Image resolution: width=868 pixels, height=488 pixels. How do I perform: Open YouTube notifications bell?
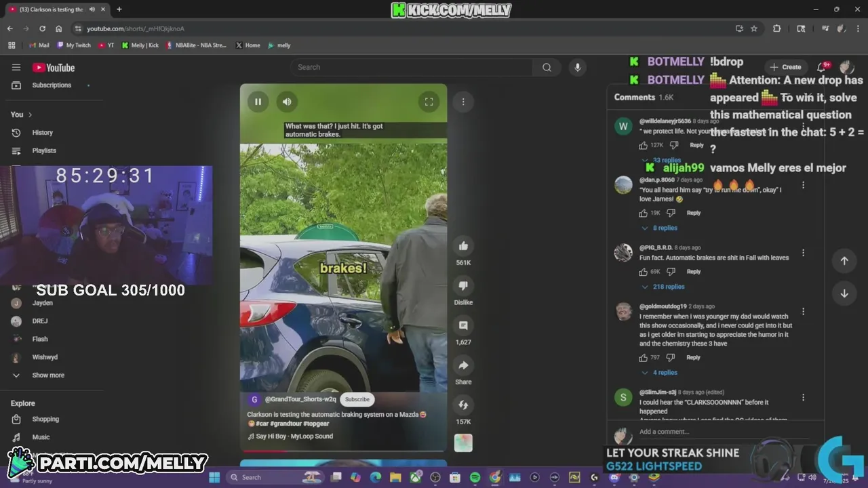click(x=822, y=67)
